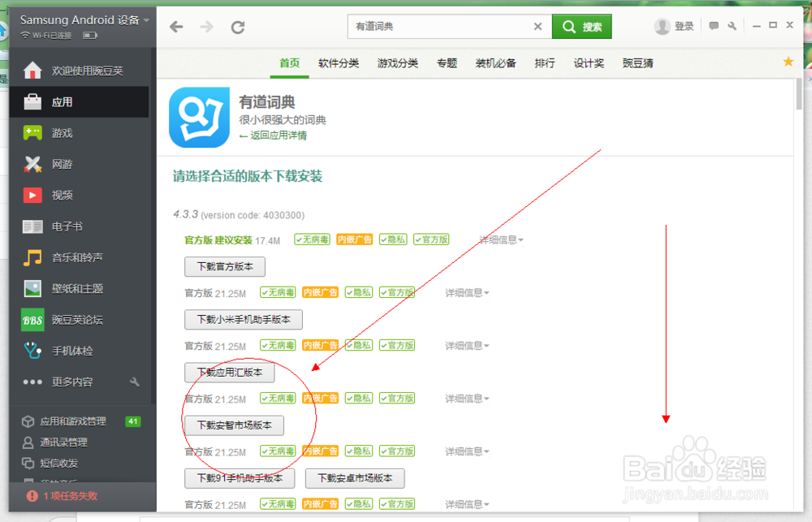812x522 pixels.
Task: Click 下载应用汇版本 button
Action: tap(230, 373)
